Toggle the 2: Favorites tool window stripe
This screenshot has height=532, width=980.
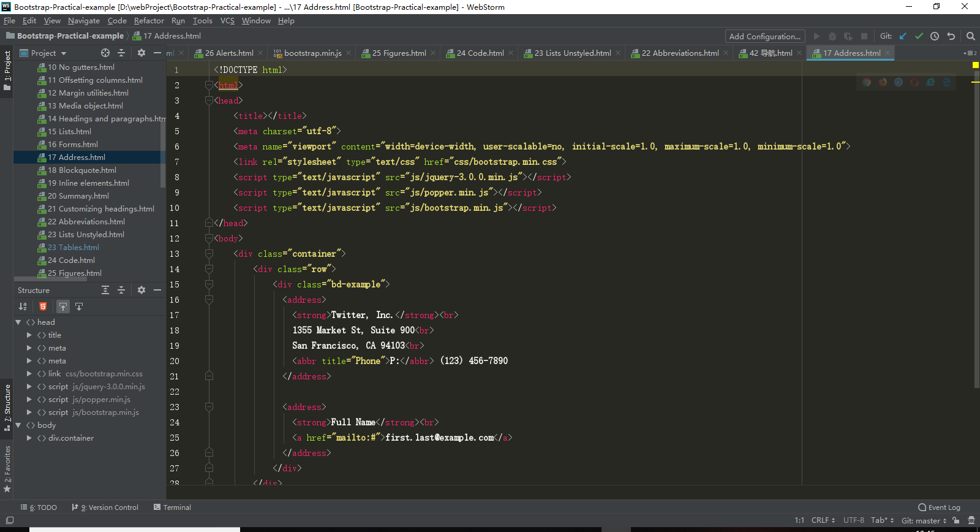pyautogui.click(x=7, y=469)
